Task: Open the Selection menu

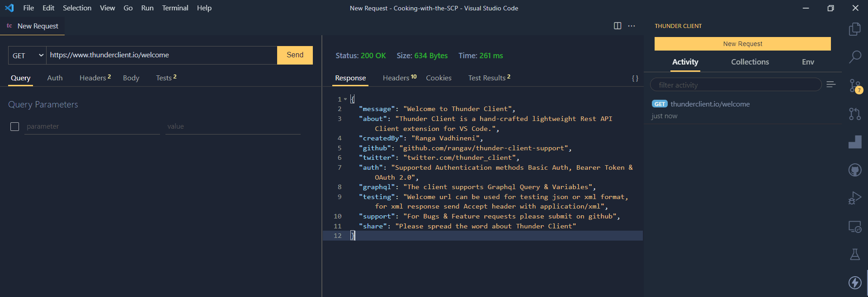Action: (x=77, y=8)
